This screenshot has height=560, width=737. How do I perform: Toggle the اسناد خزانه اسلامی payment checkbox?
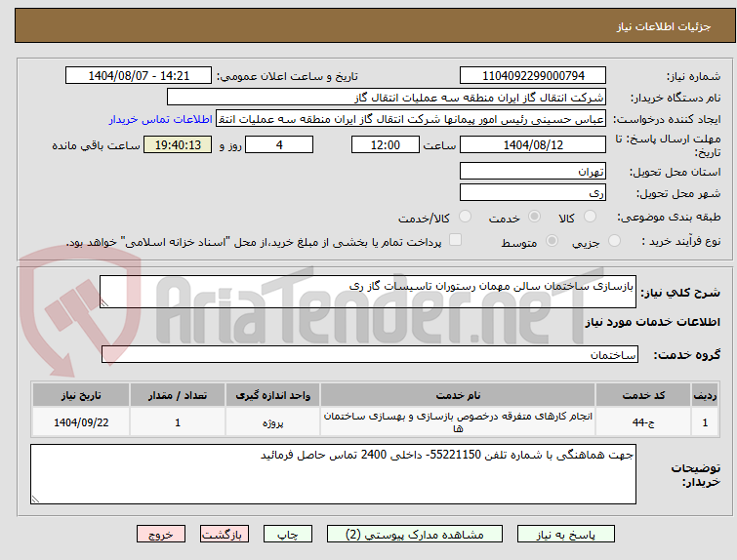[x=455, y=240]
